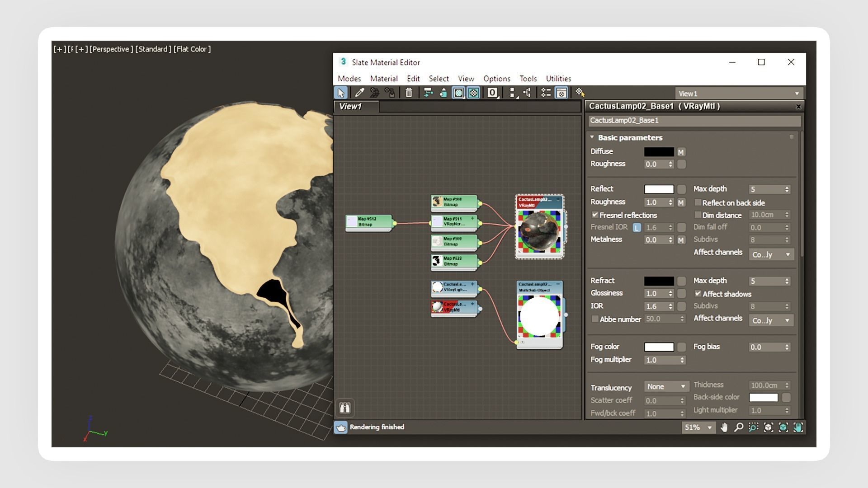868x488 pixels.
Task: Click the Diffuse map M button
Action: pos(681,152)
